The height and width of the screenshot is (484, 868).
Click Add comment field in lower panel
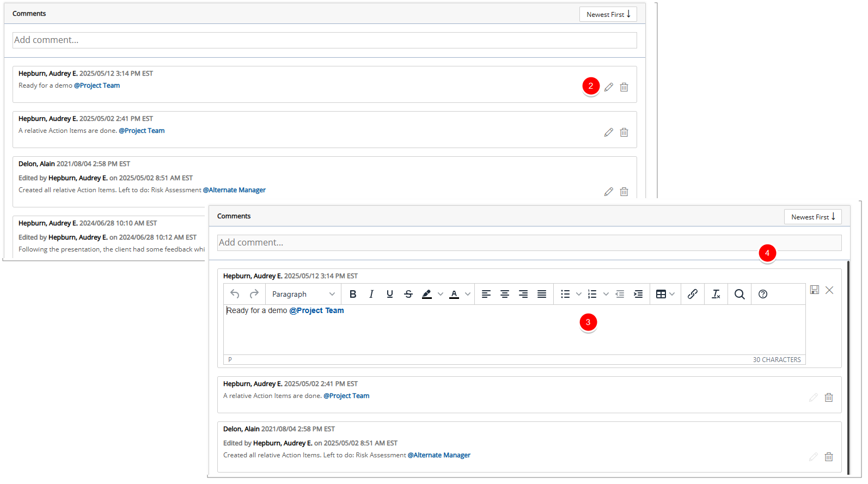pos(529,243)
